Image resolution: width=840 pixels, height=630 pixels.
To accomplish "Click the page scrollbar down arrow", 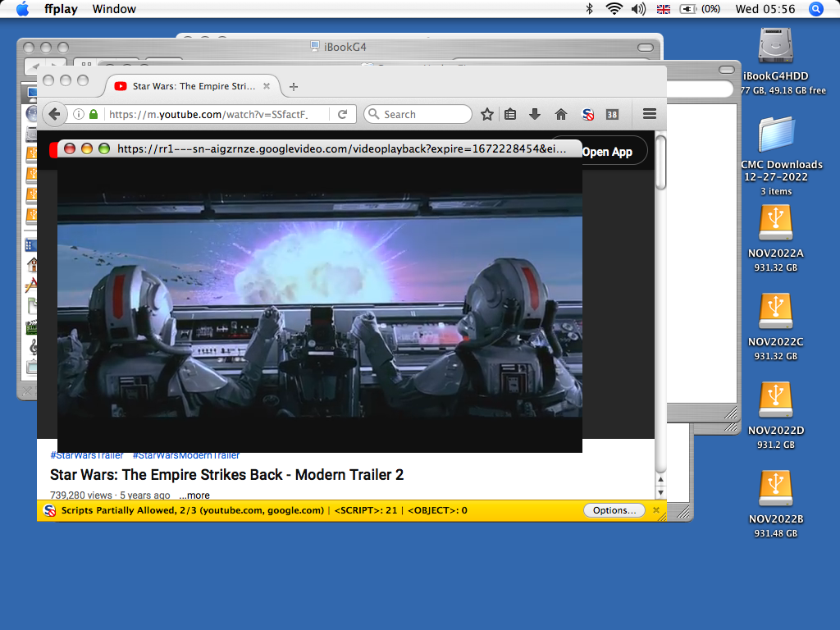I will tap(660, 492).
